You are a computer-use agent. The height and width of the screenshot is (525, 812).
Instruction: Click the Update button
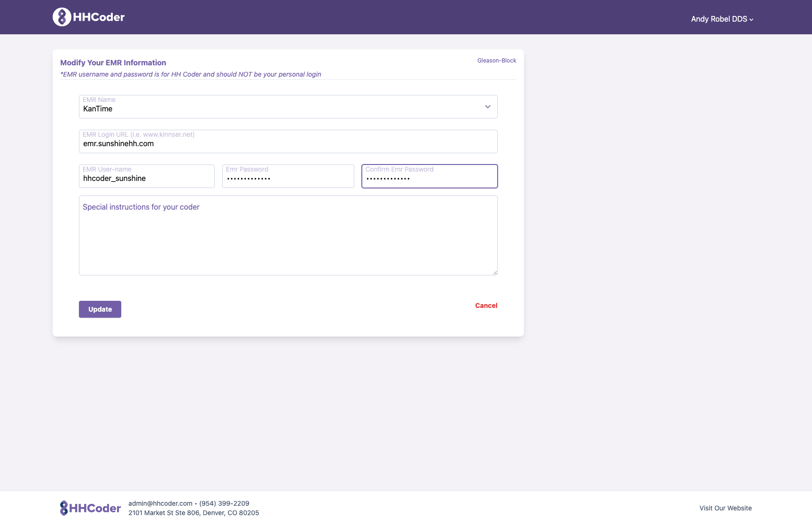tap(100, 309)
